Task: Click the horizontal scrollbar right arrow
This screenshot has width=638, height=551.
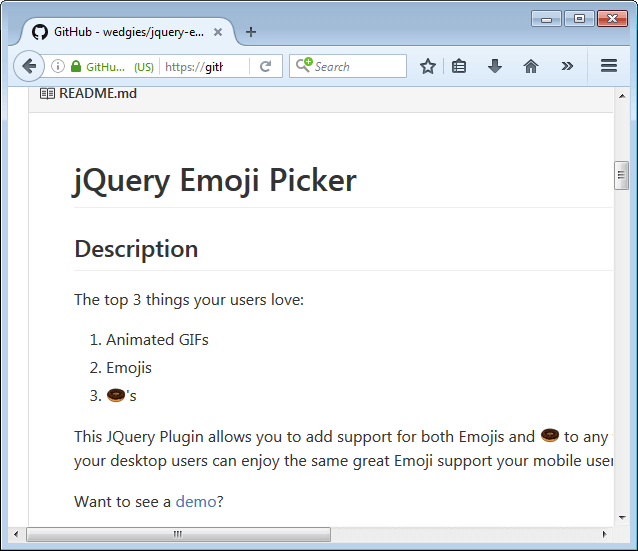Action: coord(604,534)
